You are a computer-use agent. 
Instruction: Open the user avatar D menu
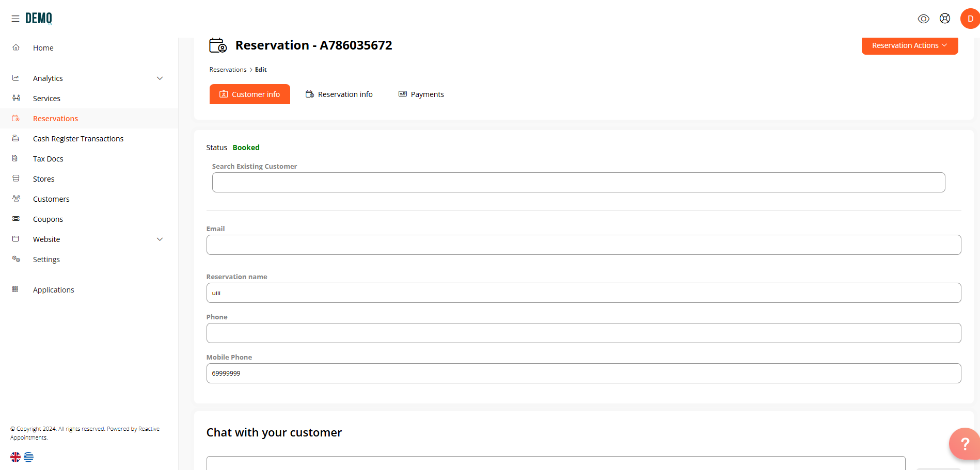click(x=969, y=19)
